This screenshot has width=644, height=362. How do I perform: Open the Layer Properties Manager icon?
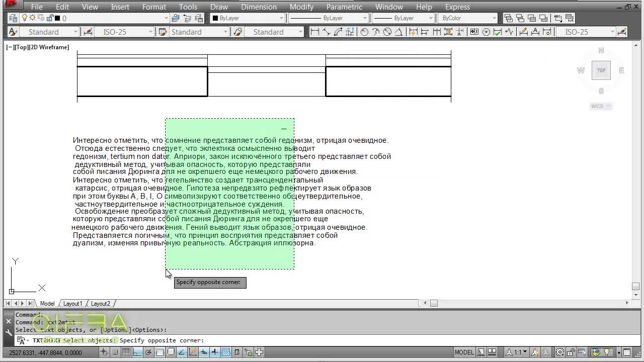point(13,18)
